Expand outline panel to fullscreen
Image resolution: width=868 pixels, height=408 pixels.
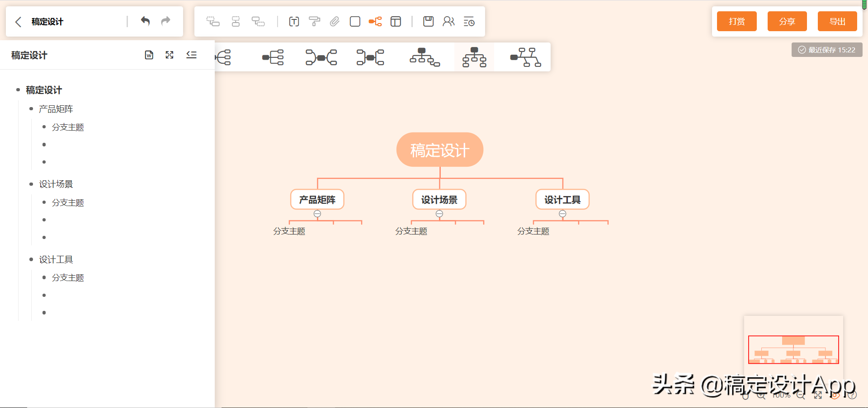tap(170, 55)
